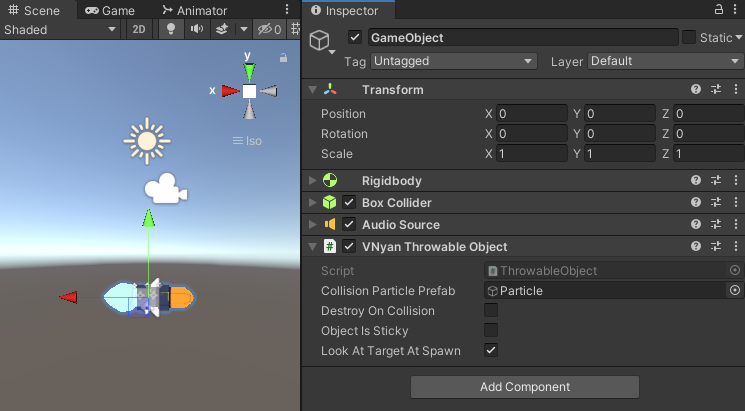Toggle scene lighting bulb icon
The height and width of the screenshot is (411, 745).
pyautogui.click(x=171, y=30)
